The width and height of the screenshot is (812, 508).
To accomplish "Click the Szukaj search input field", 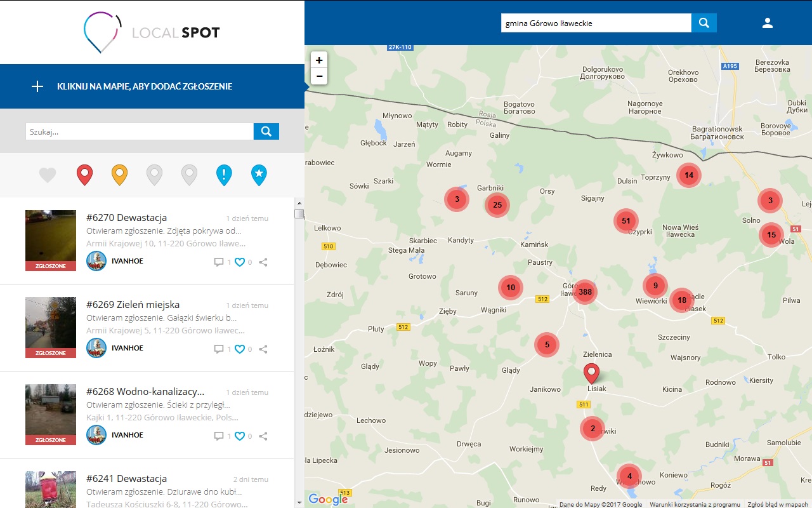I will pyautogui.click(x=140, y=131).
